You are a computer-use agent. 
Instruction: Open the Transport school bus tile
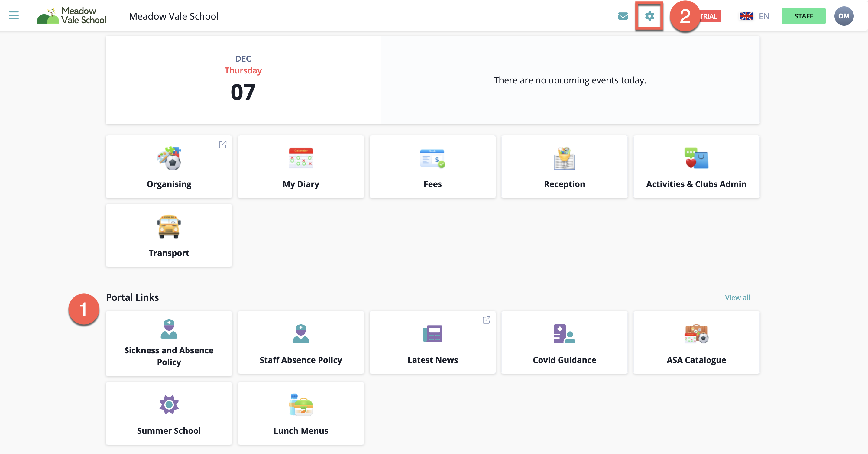tap(169, 235)
